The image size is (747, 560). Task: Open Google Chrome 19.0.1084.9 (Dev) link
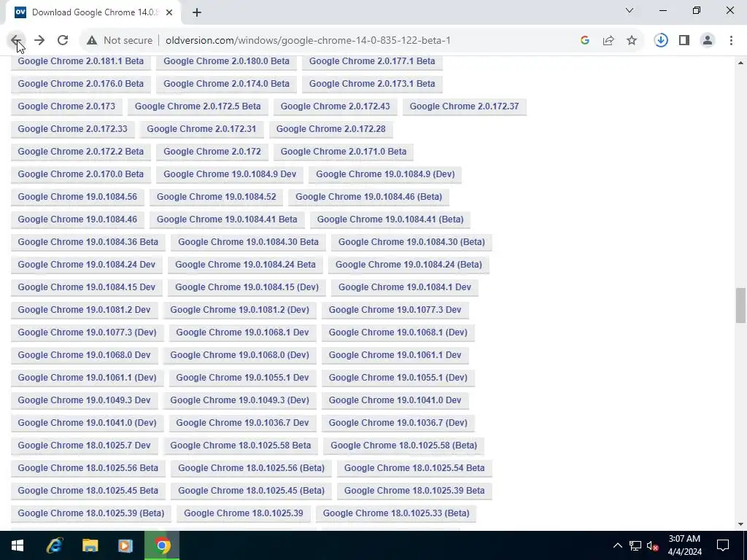(x=385, y=174)
